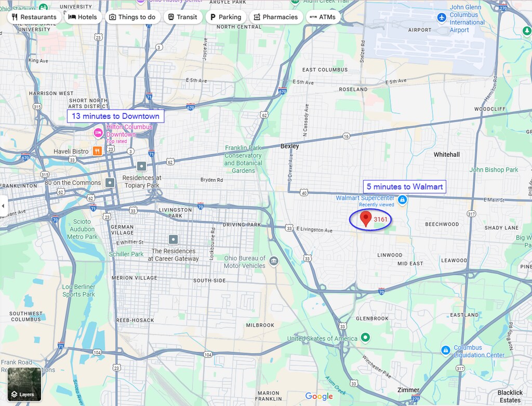Select the Beechwood neighborhood label
This screenshot has height=406, width=532.
(x=442, y=224)
